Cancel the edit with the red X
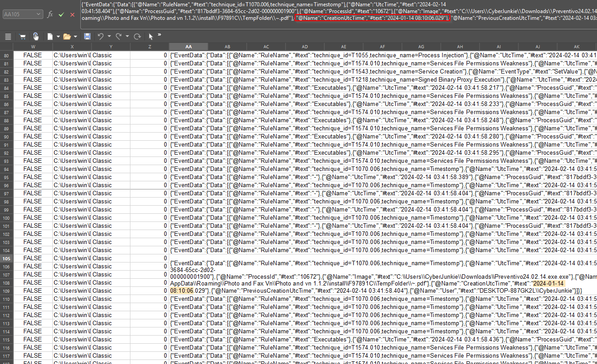 point(72,14)
